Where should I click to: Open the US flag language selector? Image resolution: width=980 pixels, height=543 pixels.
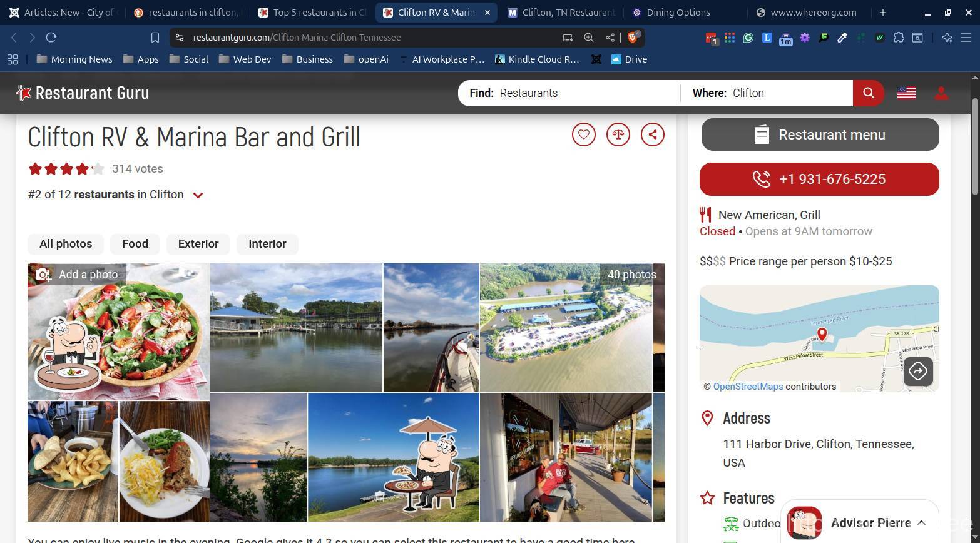tap(906, 93)
